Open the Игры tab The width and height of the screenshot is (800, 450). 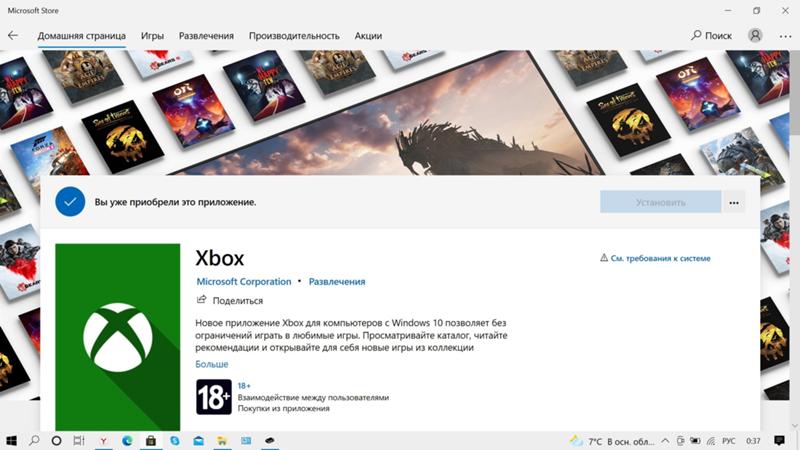pyautogui.click(x=152, y=36)
